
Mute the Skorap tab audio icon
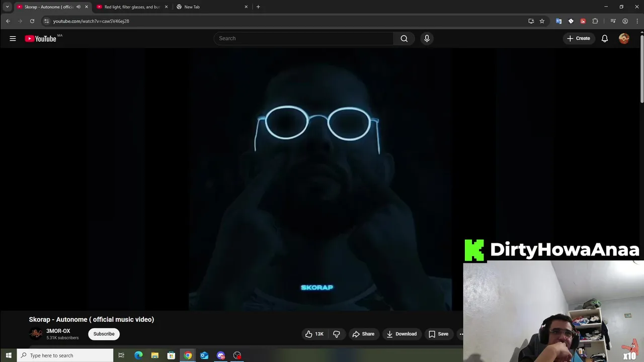pos(78,7)
